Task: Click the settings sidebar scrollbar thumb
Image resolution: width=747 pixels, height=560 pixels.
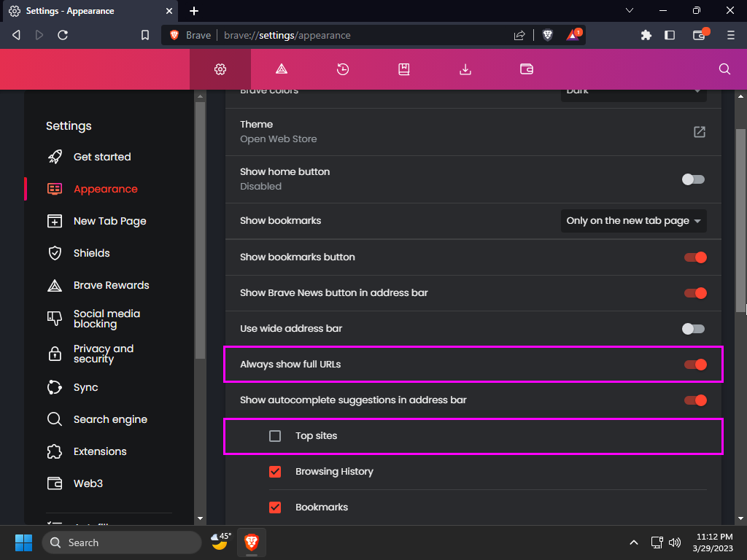Action: point(200,230)
